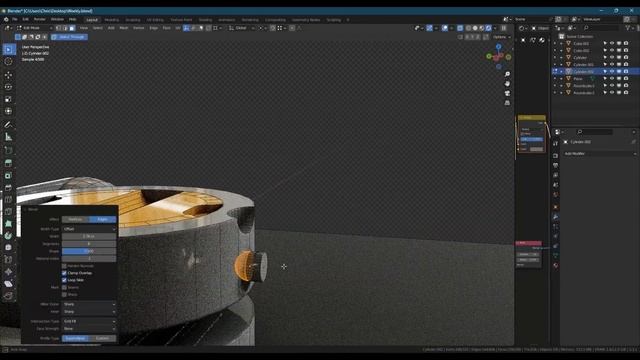Switch to face select mode
The height and width of the screenshot is (360, 640).
point(72,28)
